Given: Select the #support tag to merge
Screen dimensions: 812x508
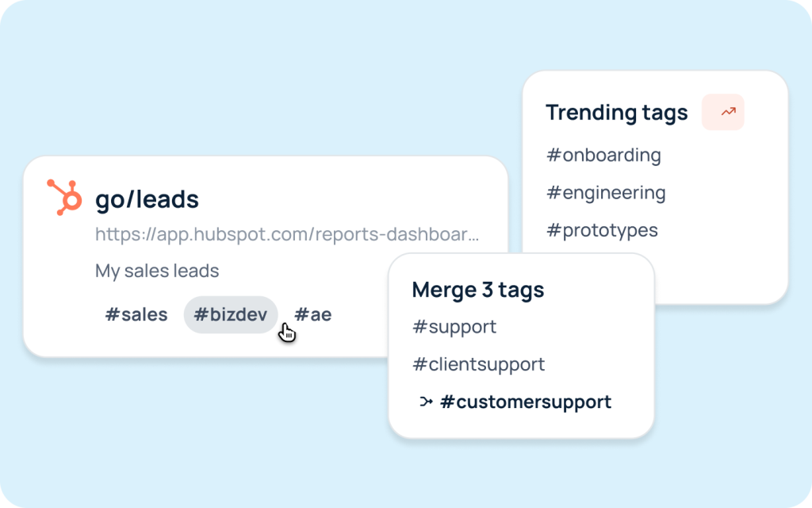Looking at the screenshot, I should click(454, 327).
